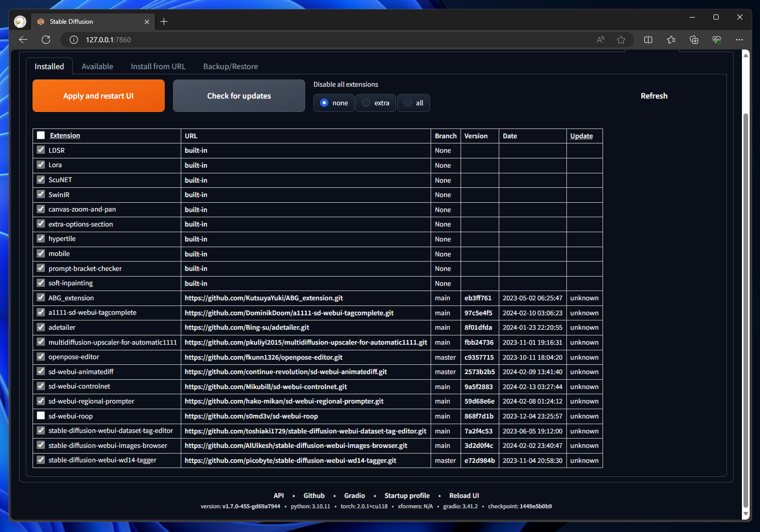Viewport: 760px width, 532px height.
Task: Open the browser essentials heart icon
Action: [716, 40]
